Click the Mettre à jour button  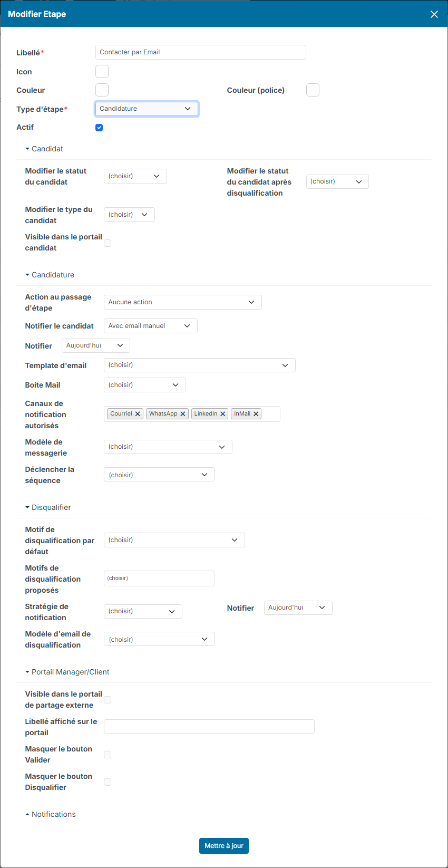point(224,846)
